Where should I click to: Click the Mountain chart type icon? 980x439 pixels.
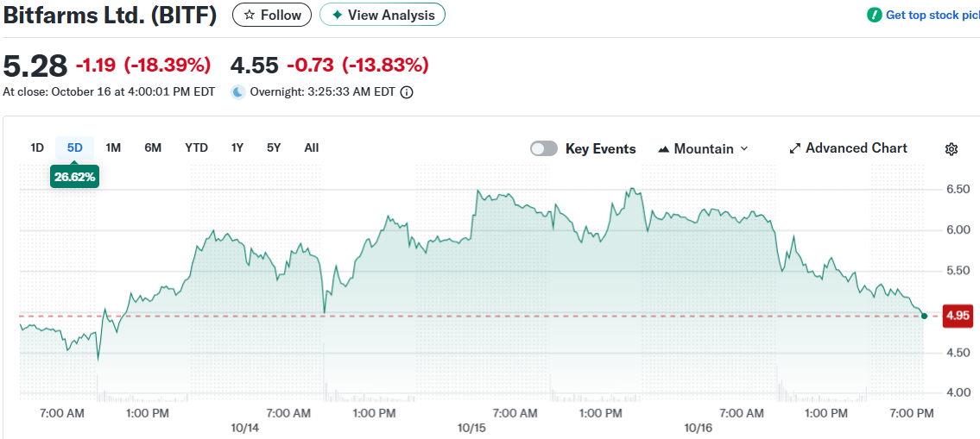[664, 149]
